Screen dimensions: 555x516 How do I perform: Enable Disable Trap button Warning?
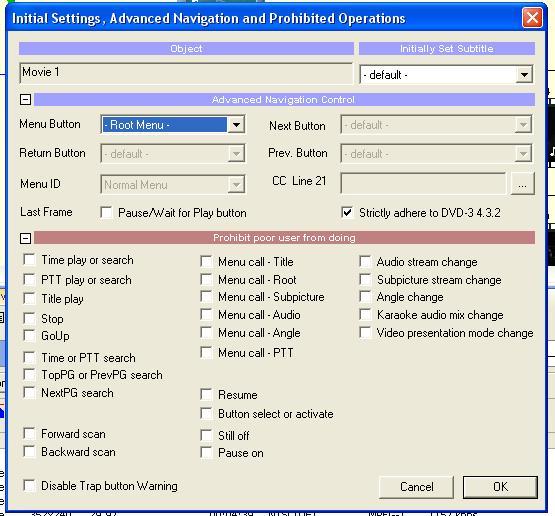pyautogui.click(x=29, y=485)
